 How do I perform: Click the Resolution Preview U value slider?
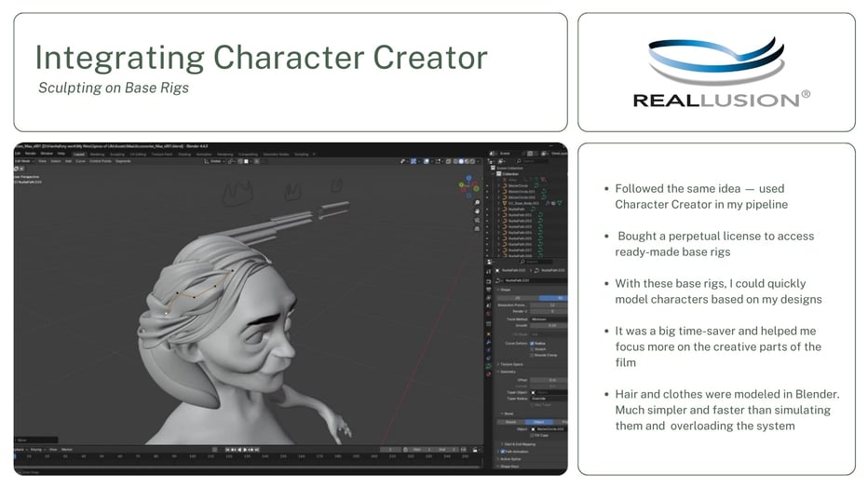tap(549, 305)
